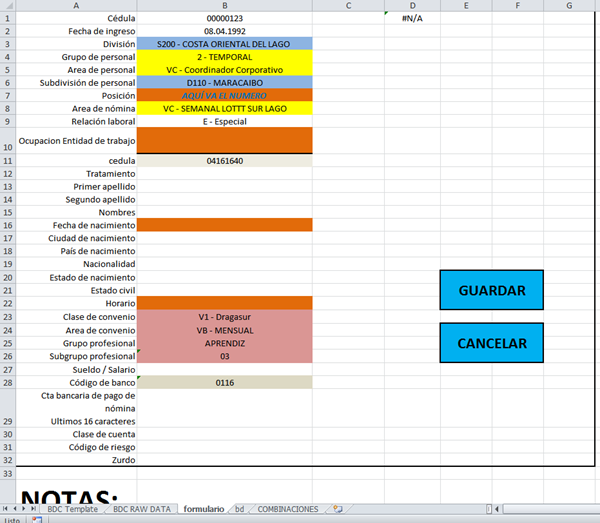Select column E header
The image size is (600, 523).
click(466, 5)
